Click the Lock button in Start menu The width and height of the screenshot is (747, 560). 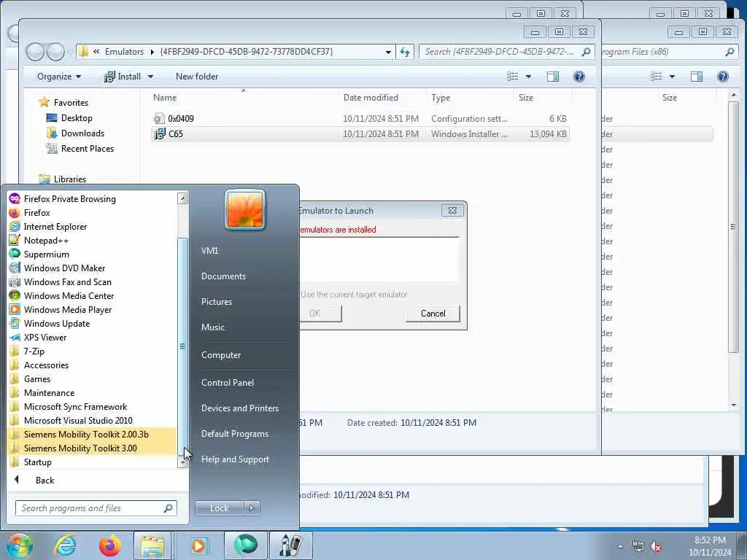(x=219, y=508)
